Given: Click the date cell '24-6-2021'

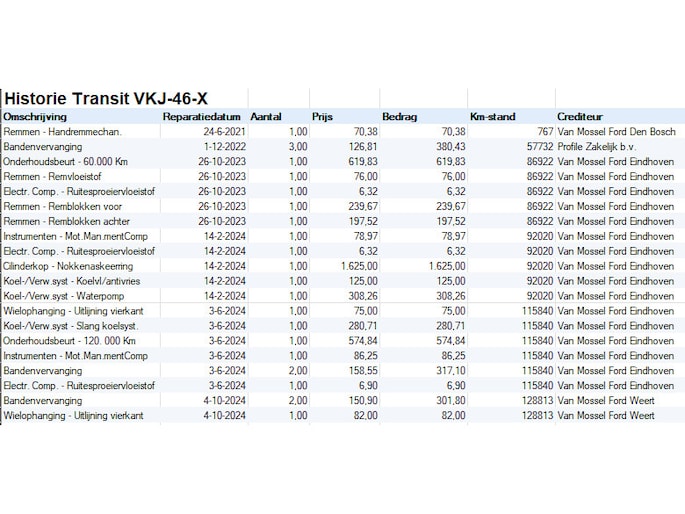Looking at the screenshot, I should 225,131.
